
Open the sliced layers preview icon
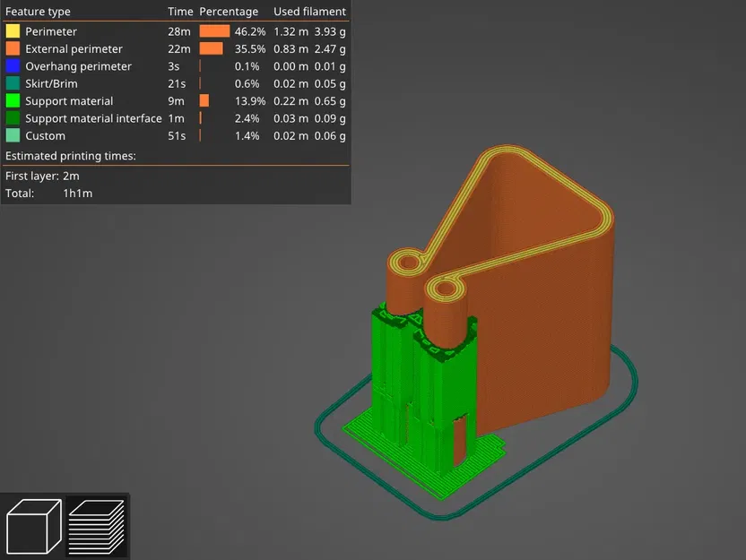(x=97, y=527)
